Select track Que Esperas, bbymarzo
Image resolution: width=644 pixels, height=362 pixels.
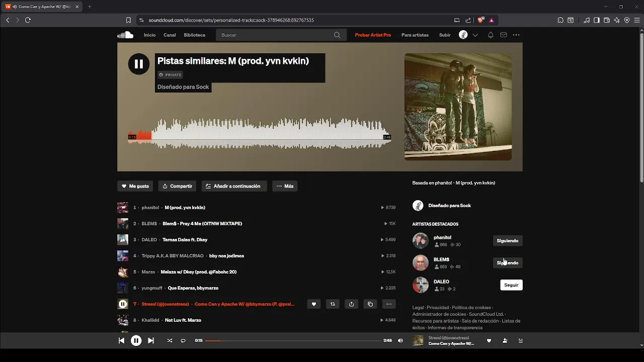pos(193,288)
